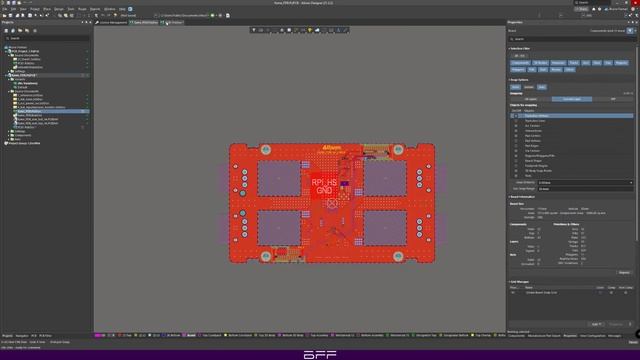The height and width of the screenshot is (360, 640).
Task: Click the select rectangle icon in the Active Bar
Action: pos(275,30)
